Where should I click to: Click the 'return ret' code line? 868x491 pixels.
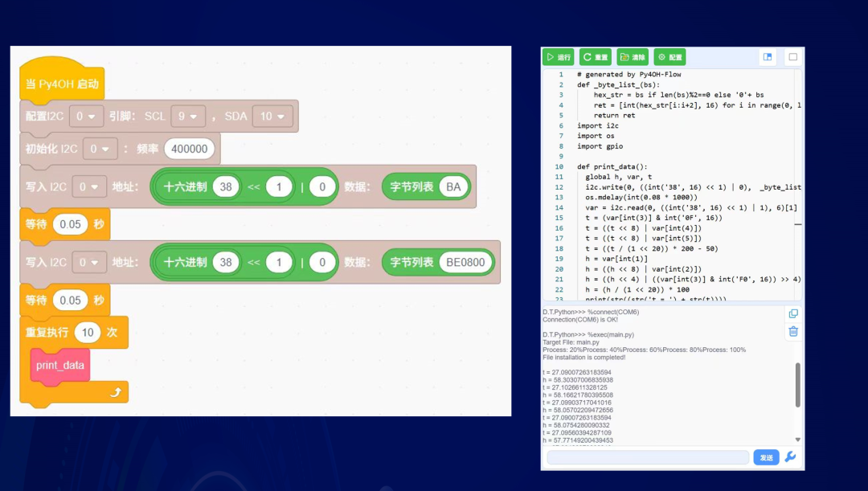615,115
